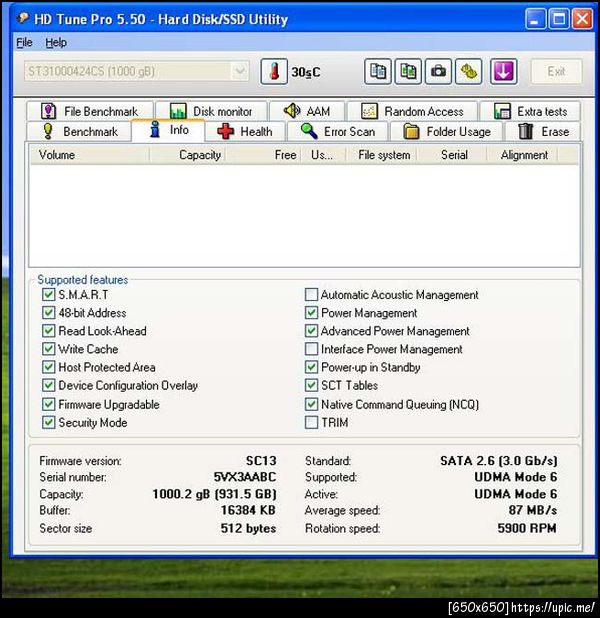Screen dimensions: 600x618
Task: Toggle the SCT Tables checkbox
Action: tap(311, 385)
